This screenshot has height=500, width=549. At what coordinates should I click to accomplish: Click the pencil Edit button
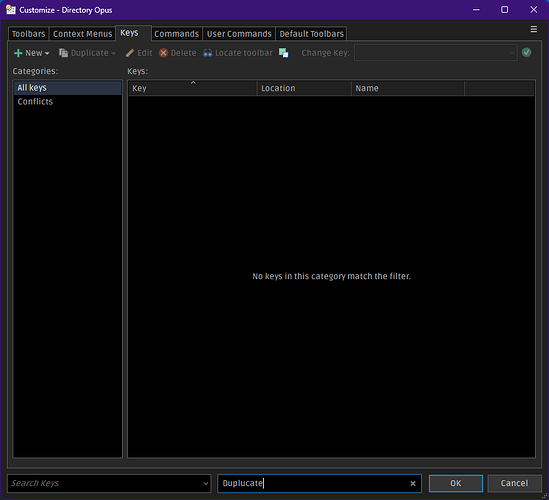pos(139,53)
